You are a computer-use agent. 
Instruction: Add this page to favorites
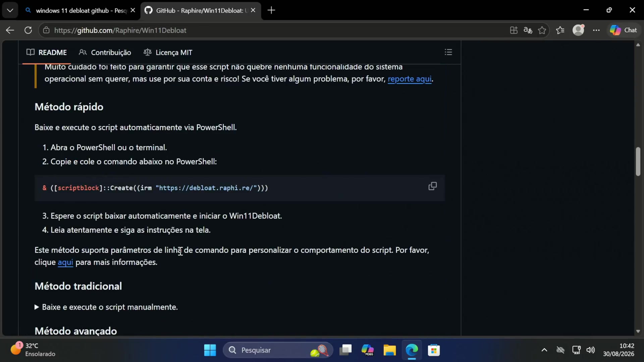(542, 30)
